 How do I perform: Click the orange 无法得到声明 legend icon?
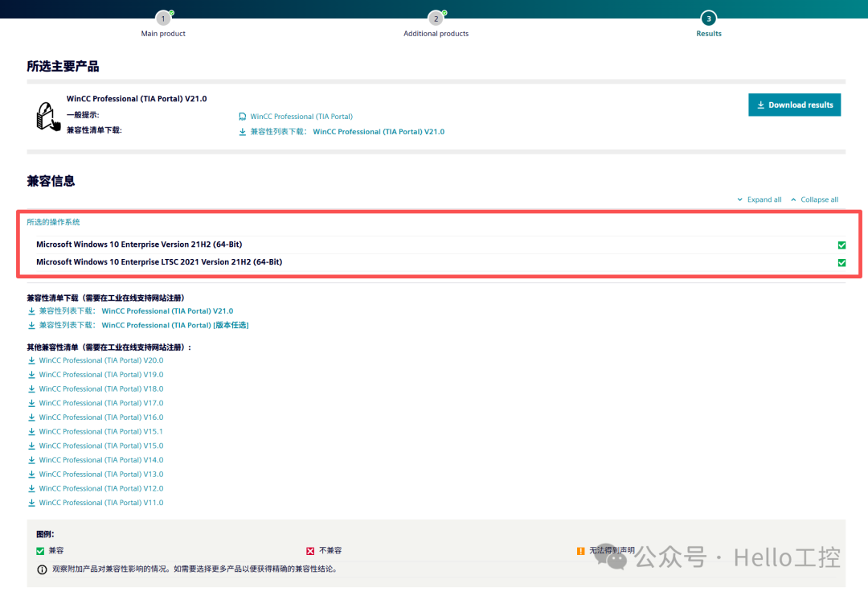click(x=580, y=551)
